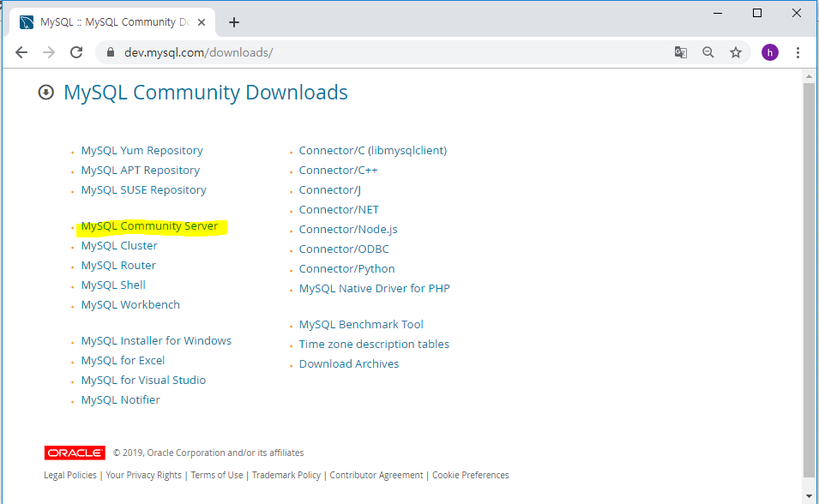
Task: Open the zoom magnifier icon in address bar
Action: pyautogui.click(x=708, y=52)
